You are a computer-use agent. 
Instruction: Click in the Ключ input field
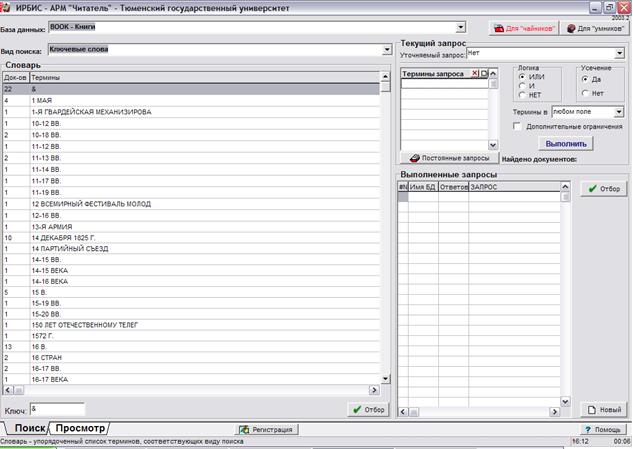pyautogui.click(x=57, y=409)
